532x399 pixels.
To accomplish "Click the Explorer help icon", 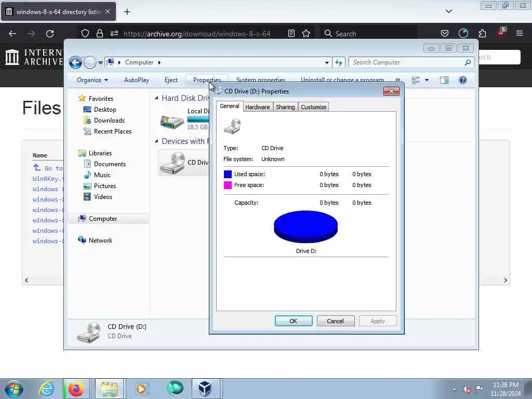I will pyautogui.click(x=462, y=80).
